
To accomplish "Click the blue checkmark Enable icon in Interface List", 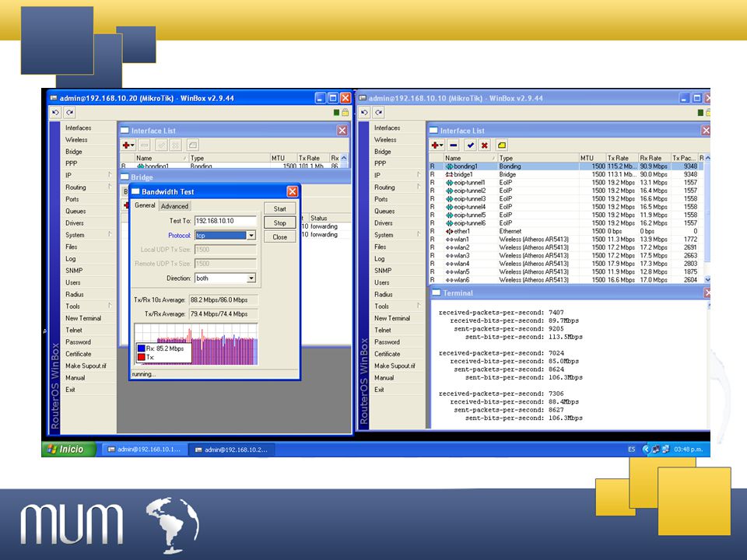I will 470,145.
